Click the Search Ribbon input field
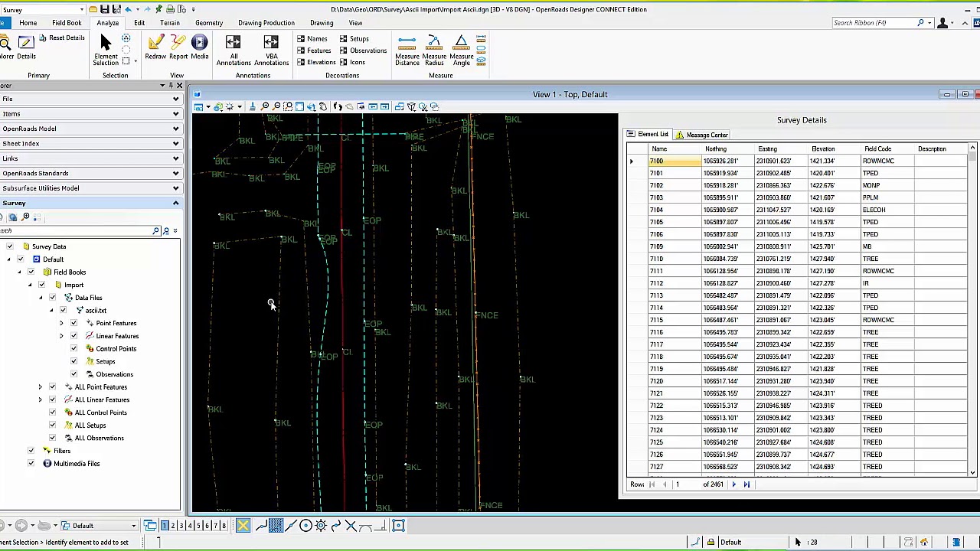This screenshot has width=980, height=551. [x=874, y=23]
